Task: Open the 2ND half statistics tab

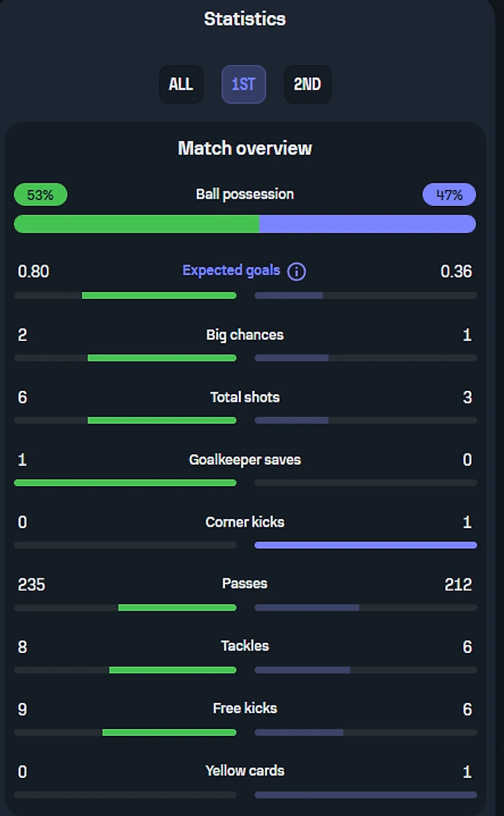Action: coord(307,84)
